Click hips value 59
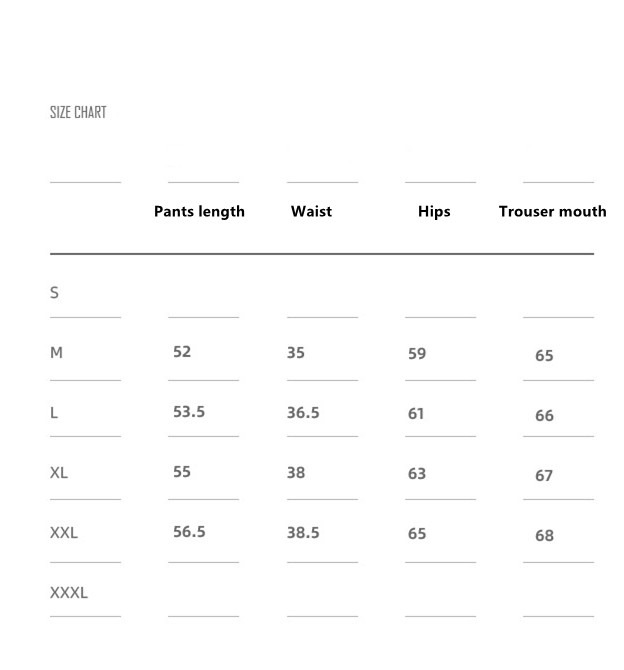Screen dimensions: 624x670 (x=416, y=353)
